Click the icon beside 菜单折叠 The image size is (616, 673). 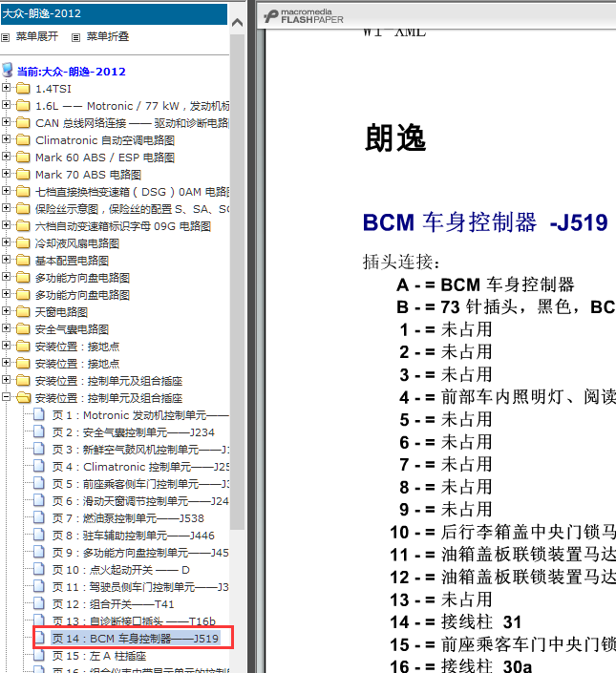pos(76,38)
